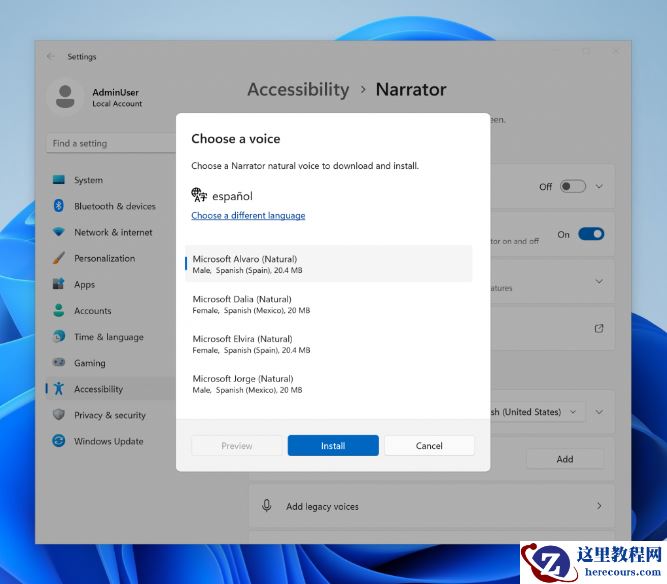Click Choose a different language link

click(248, 216)
